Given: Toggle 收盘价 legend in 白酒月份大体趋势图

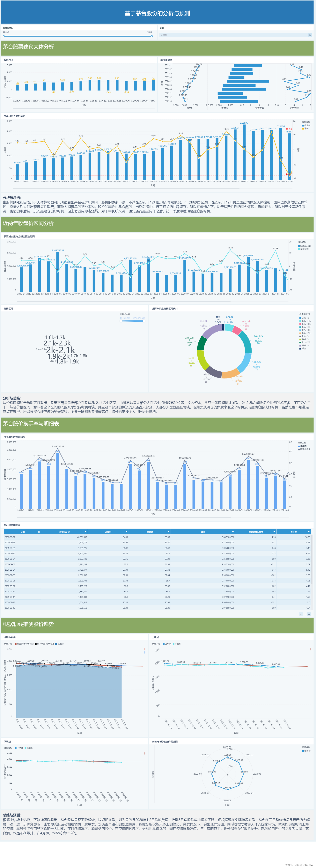Looking at the screenshot, I should 306,125.
